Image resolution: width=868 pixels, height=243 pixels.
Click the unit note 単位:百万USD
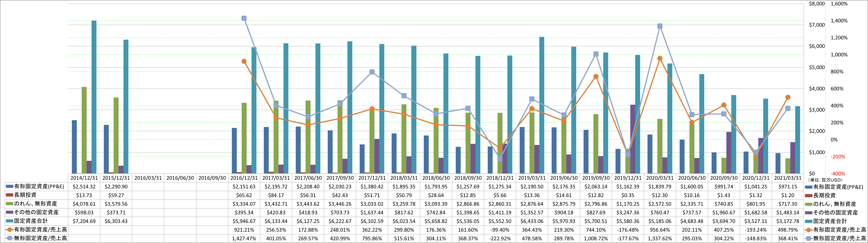[825, 180]
